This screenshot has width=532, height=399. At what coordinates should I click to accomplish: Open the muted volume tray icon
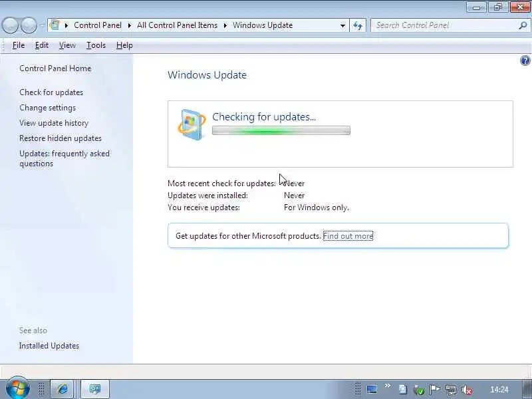467,390
